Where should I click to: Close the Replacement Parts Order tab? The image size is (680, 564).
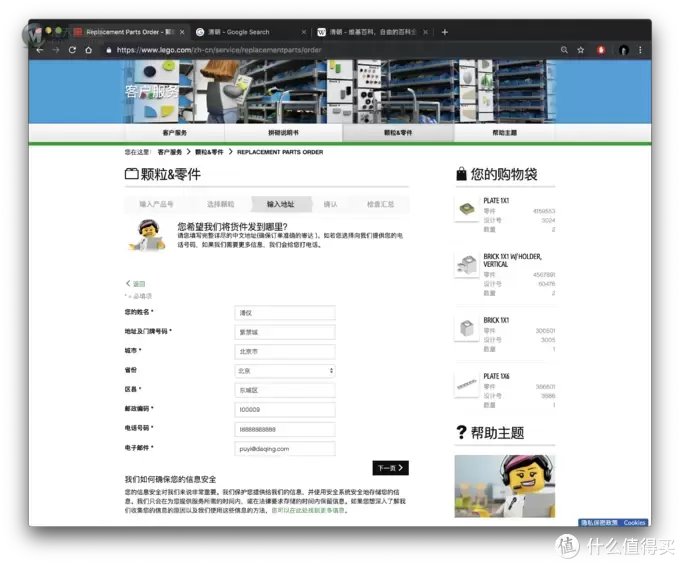[x=182, y=32]
